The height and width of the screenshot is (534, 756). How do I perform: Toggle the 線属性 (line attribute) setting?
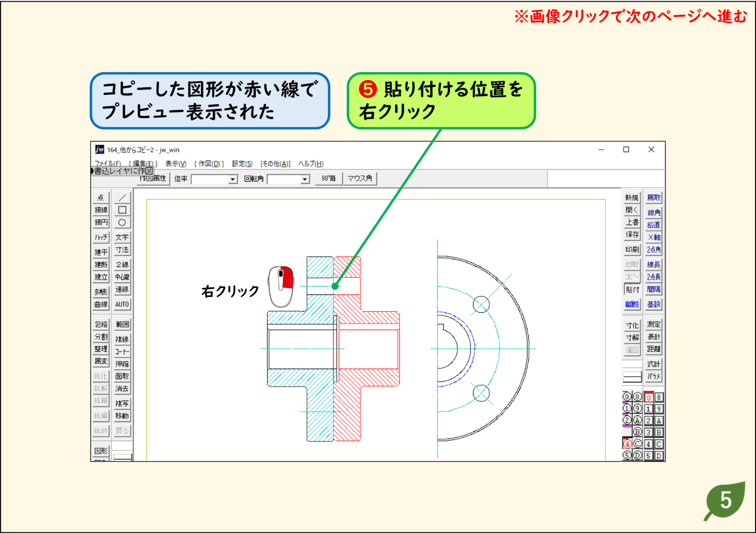tap(631, 304)
